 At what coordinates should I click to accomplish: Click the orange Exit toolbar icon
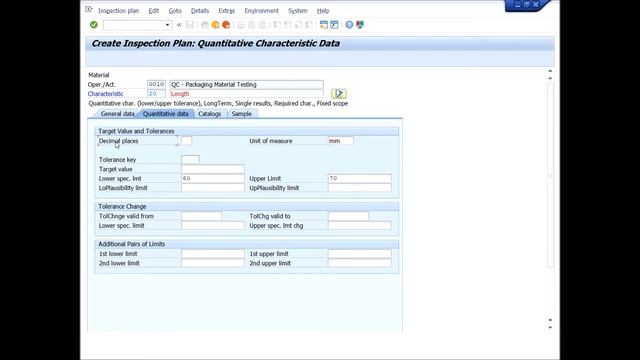tap(215, 25)
